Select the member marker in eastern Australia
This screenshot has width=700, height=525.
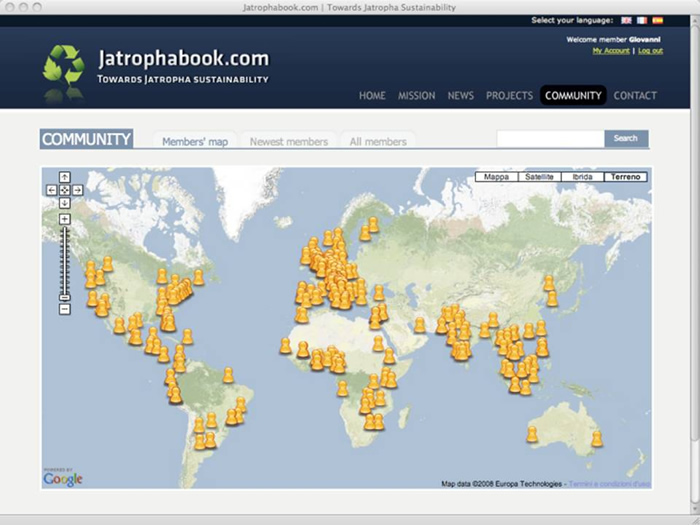pos(597,439)
